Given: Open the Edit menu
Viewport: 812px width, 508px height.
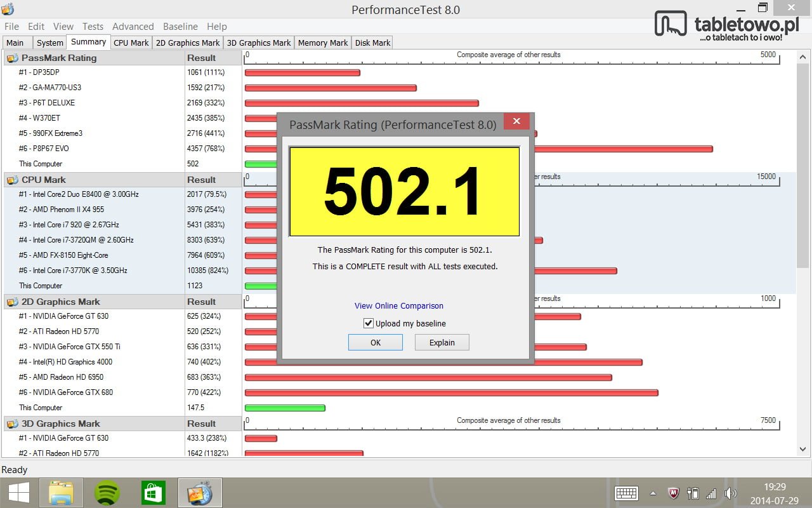Looking at the screenshot, I should [36, 27].
